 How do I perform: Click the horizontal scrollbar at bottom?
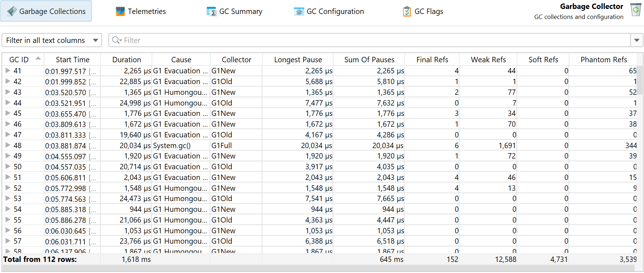coord(319,268)
